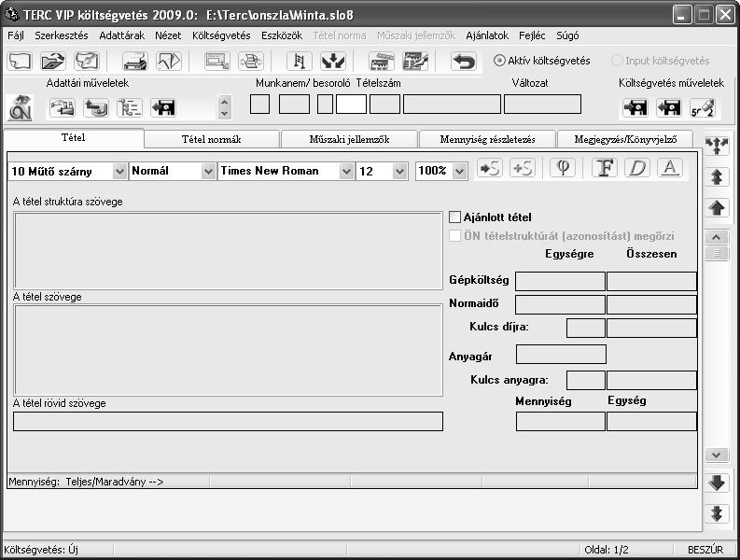740x560 pixels.
Task: Click the ÖN logo icon
Action: (21, 107)
